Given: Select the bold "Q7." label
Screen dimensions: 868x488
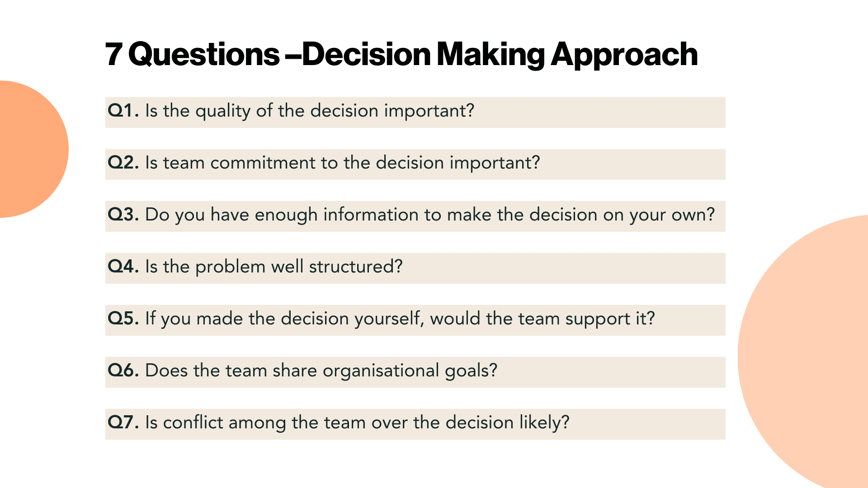Looking at the screenshot, I should click(123, 422).
